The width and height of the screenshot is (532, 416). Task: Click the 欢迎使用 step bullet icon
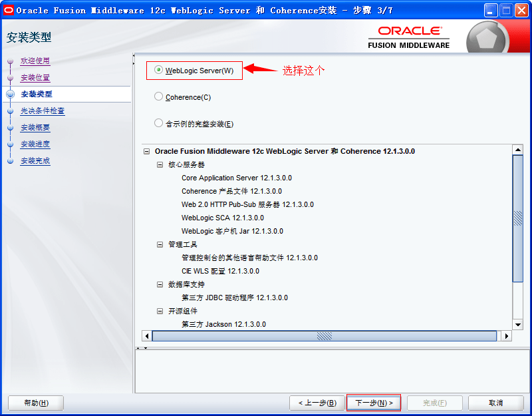coord(10,61)
